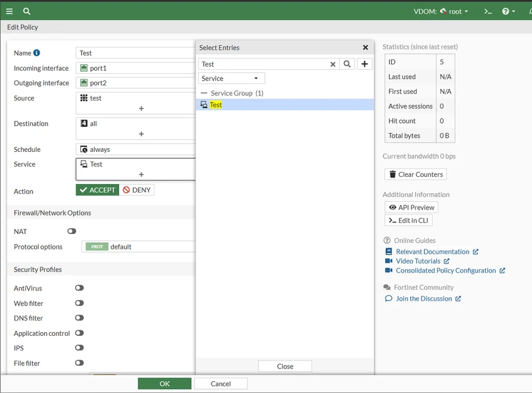Screen dimensions: 532x393
Task: Click the Cancel button
Action: [221, 384]
